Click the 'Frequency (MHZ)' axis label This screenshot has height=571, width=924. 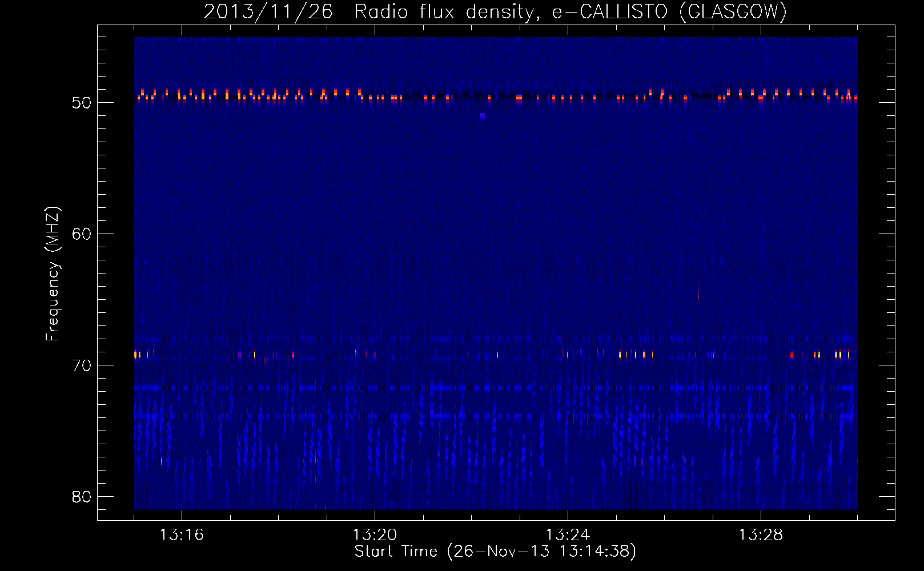click(x=52, y=274)
